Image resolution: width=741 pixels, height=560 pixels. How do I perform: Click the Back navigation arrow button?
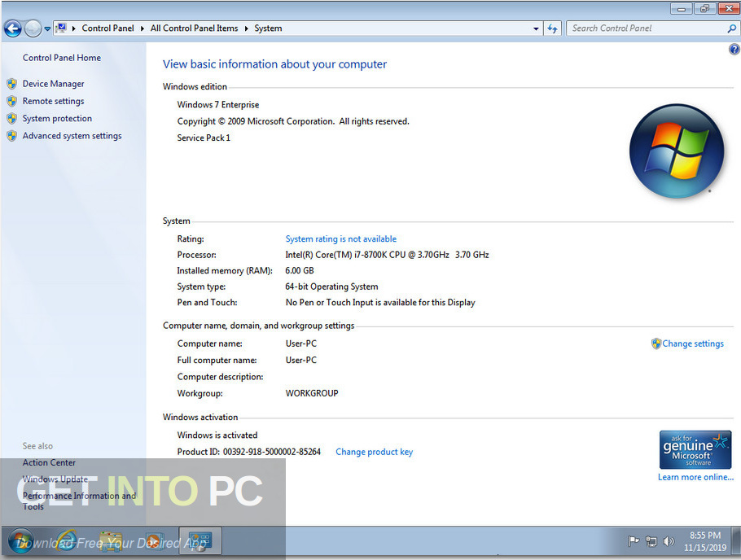(x=13, y=28)
